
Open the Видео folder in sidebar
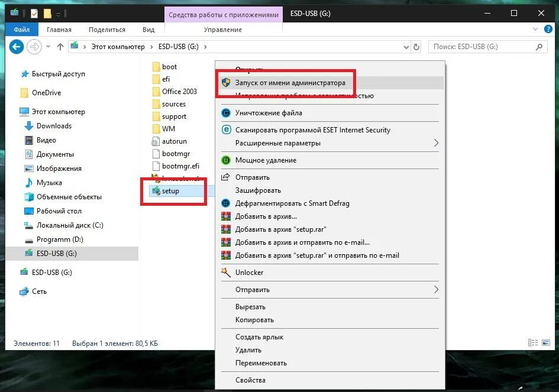point(46,140)
